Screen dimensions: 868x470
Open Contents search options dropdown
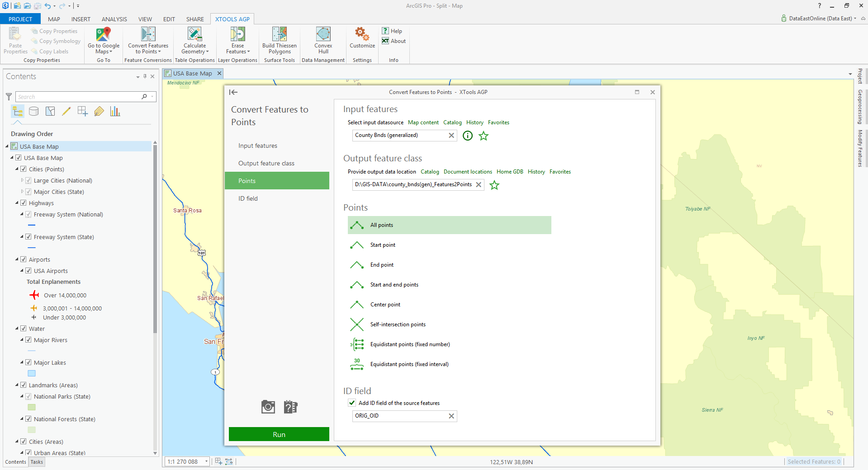152,97
